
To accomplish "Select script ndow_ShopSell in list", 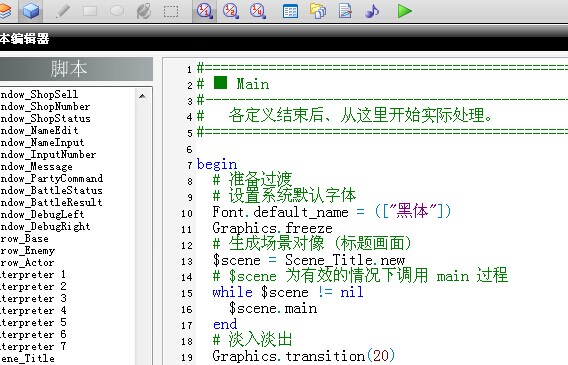I will [x=39, y=95].
